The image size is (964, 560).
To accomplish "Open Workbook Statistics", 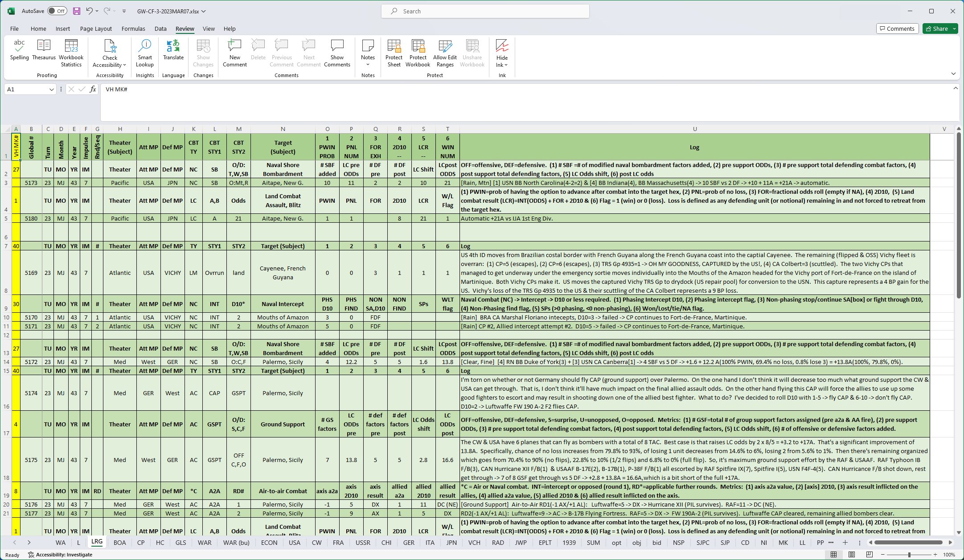I will (71, 53).
